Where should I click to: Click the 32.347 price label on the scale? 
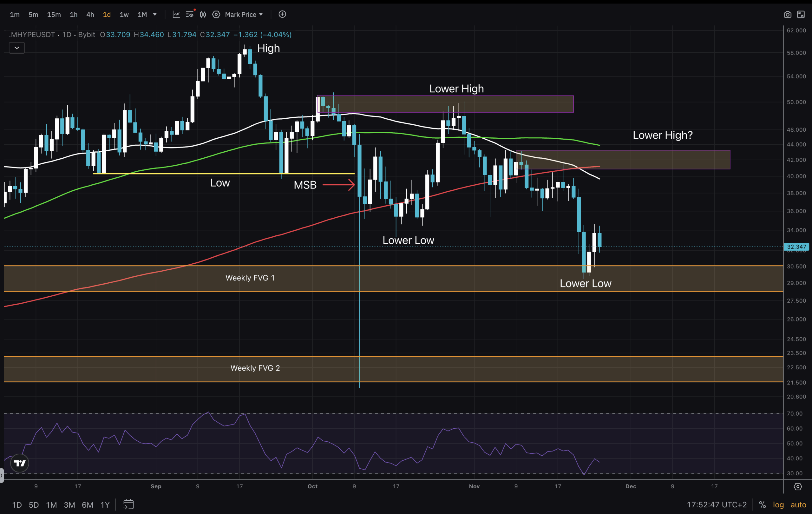tap(796, 247)
